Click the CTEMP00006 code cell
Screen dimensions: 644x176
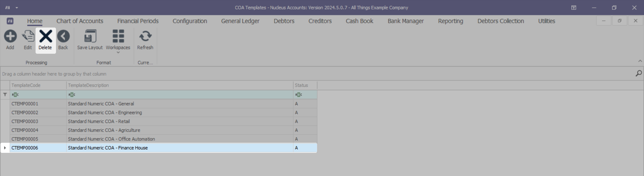click(x=38, y=148)
